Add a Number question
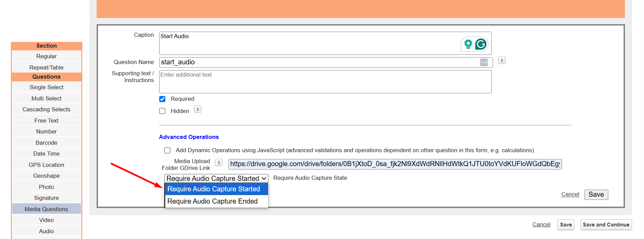 pos(47,131)
